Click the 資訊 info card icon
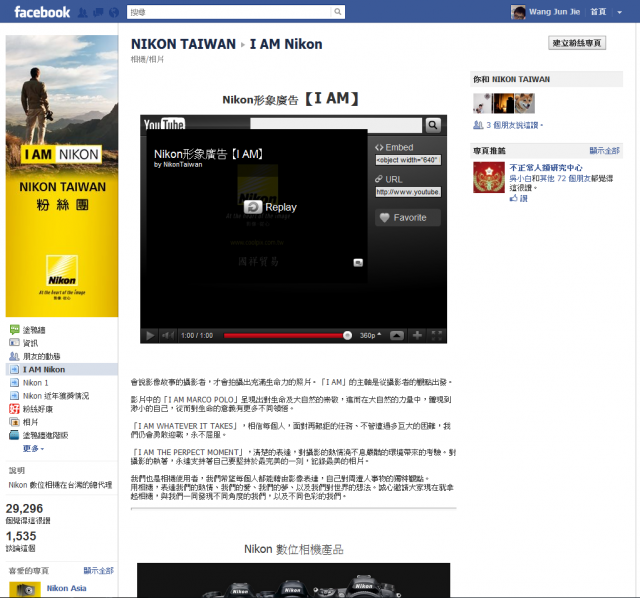 click(14, 342)
